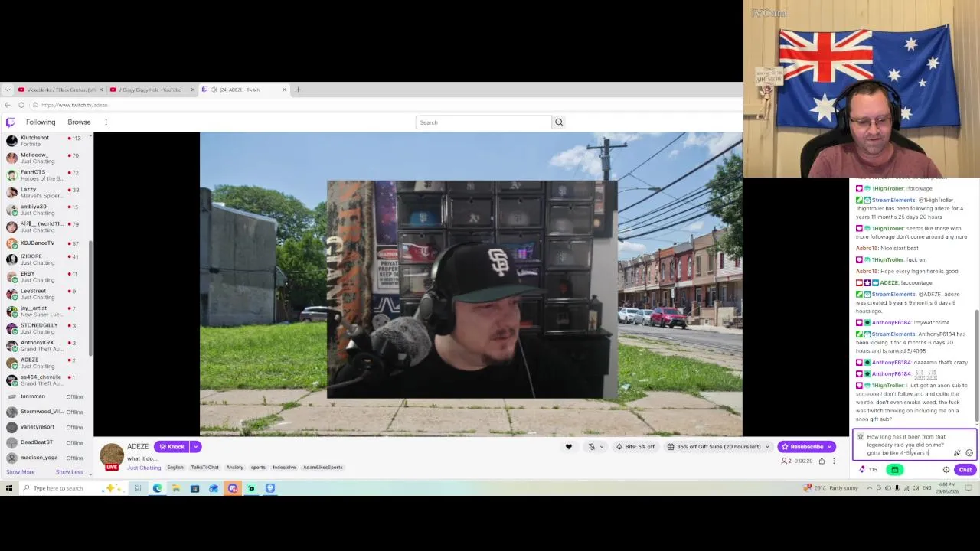
Task: Open chat settings gear
Action: pyautogui.click(x=946, y=470)
